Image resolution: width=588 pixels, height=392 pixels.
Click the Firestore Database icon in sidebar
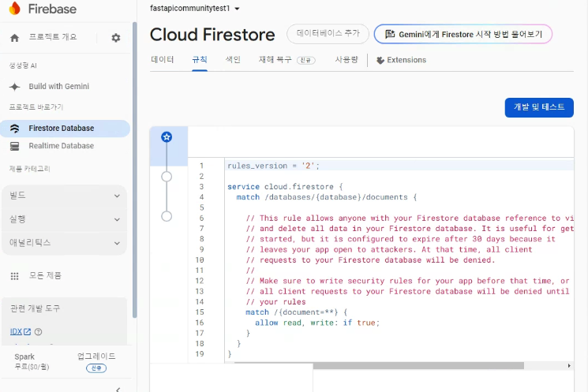15,129
